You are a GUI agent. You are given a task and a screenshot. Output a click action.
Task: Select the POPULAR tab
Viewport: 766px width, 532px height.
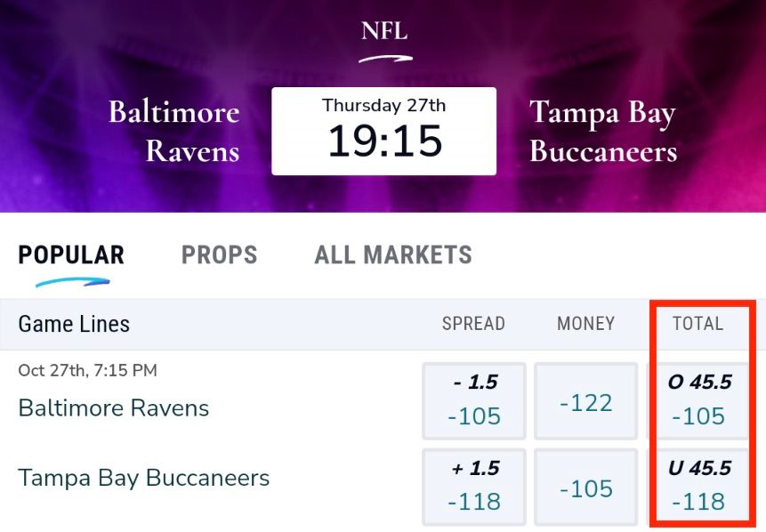point(70,255)
